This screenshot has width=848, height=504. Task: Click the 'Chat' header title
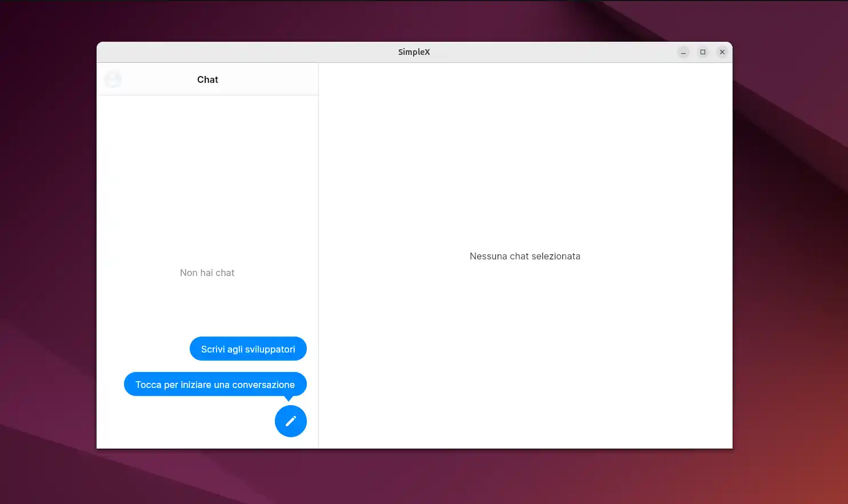(207, 79)
